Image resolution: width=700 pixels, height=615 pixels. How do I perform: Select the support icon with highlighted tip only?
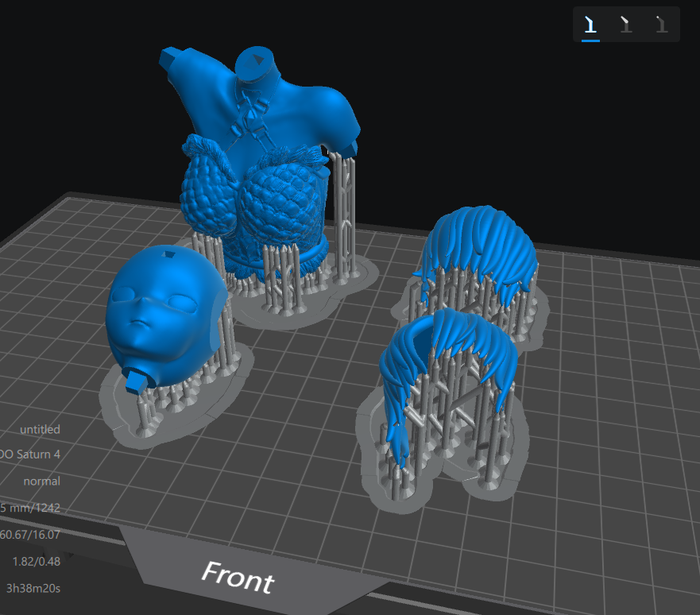[x=661, y=24]
